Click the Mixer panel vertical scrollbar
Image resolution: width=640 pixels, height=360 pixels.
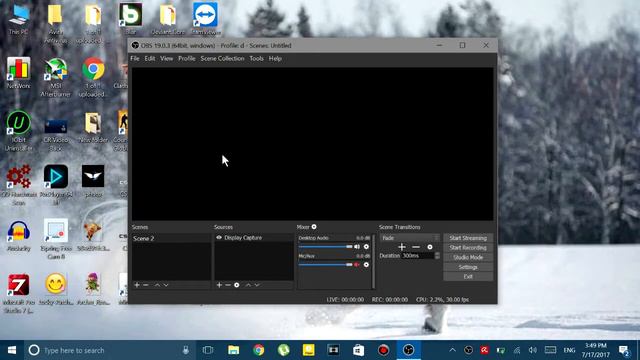[x=373, y=261]
